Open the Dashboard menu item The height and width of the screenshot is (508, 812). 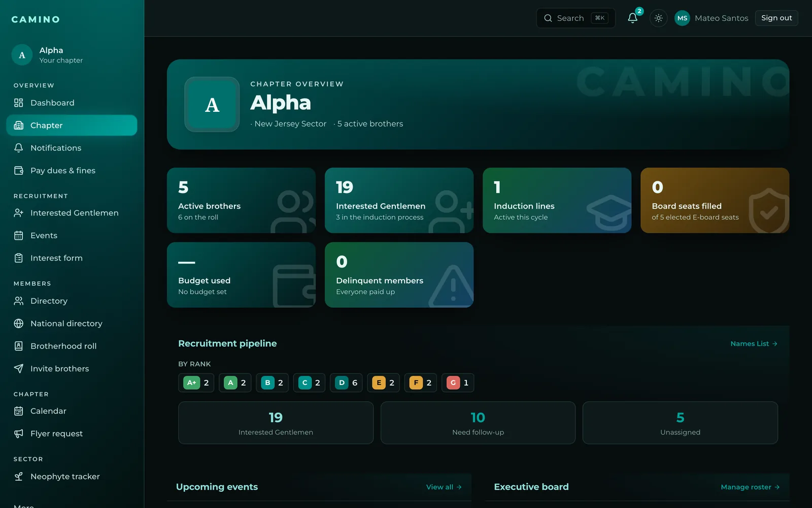(72, 103)
